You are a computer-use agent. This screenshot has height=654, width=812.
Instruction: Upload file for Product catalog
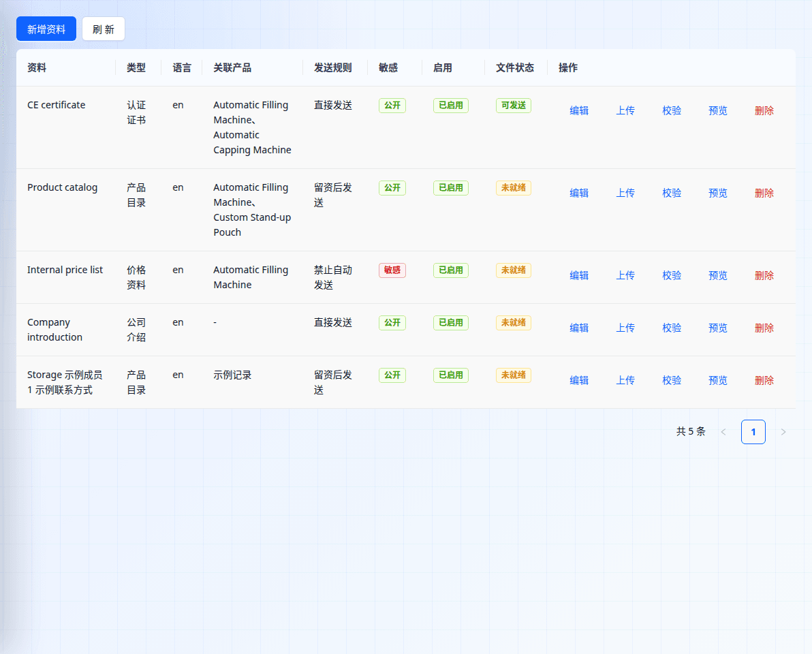625,193
